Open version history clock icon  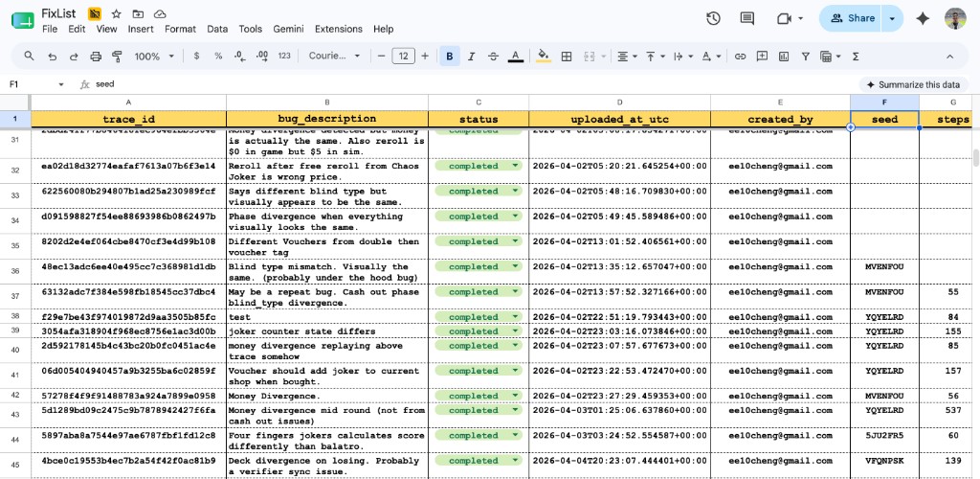(x=713, y=19)
